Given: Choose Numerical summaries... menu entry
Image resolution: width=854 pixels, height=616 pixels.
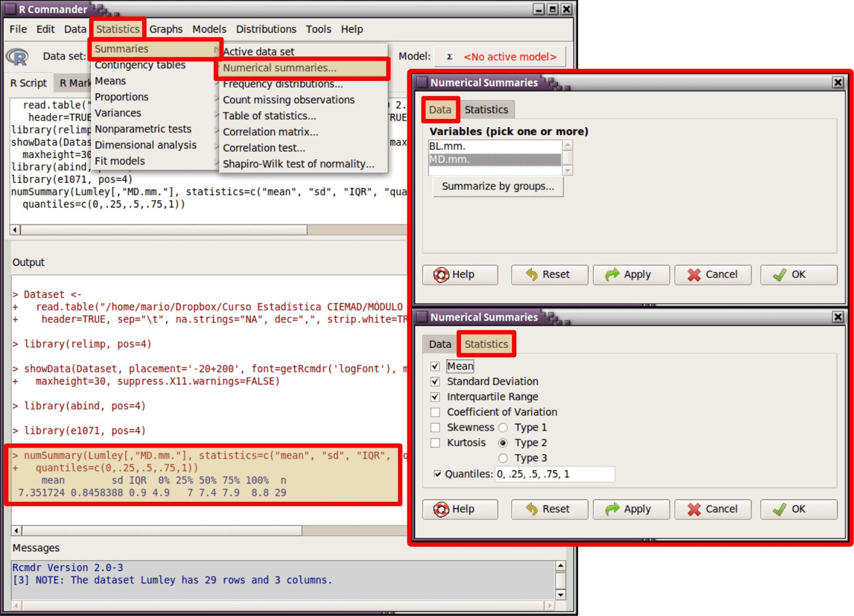Looking at the screenshot, I should click(x=303, y=68).
